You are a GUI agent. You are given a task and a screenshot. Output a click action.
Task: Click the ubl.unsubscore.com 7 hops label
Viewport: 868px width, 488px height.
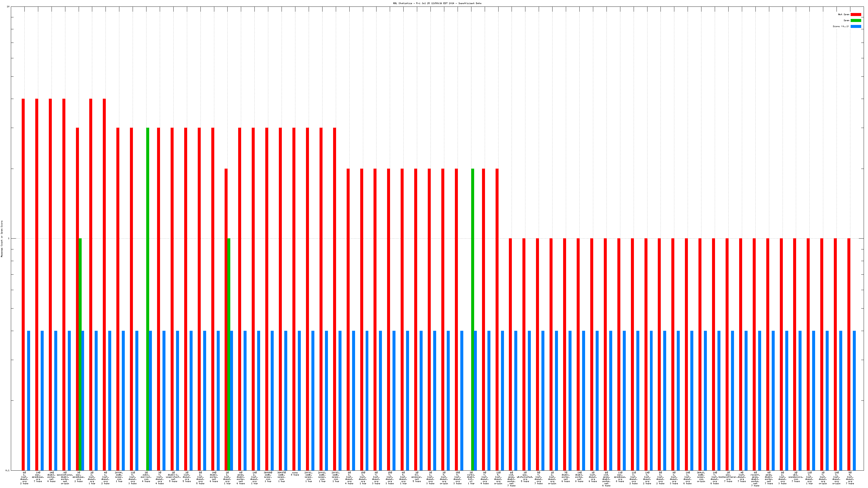click(x=796, y=477)
